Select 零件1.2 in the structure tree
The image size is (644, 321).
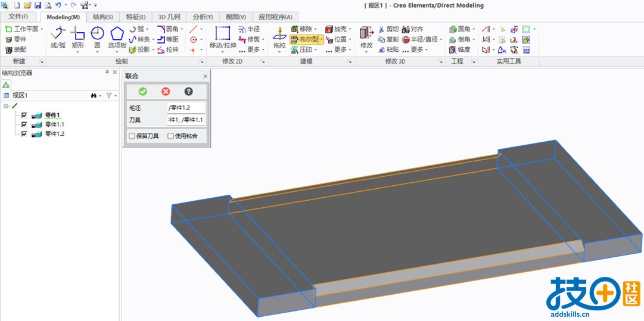click(55, 134)
